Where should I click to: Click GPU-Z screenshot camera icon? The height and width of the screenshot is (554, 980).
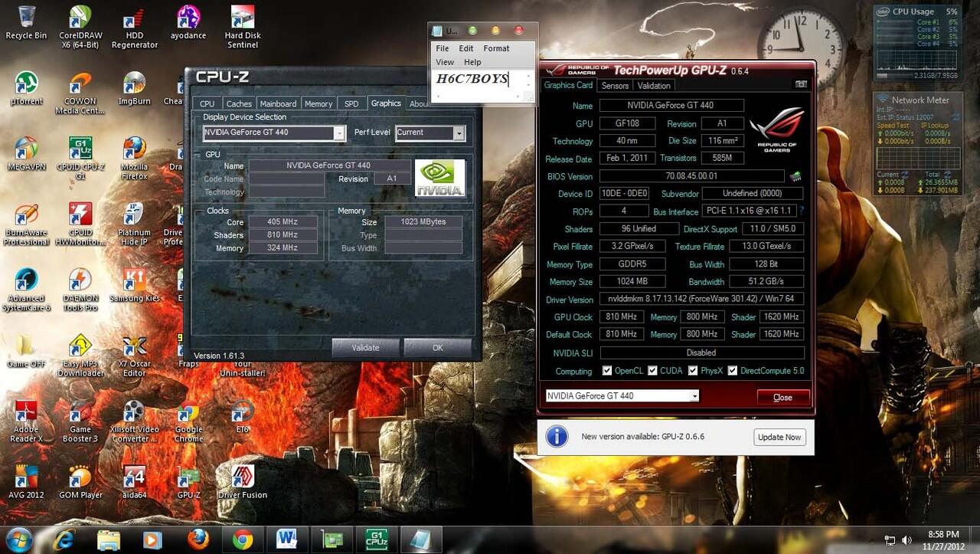(x=801, y=84)
